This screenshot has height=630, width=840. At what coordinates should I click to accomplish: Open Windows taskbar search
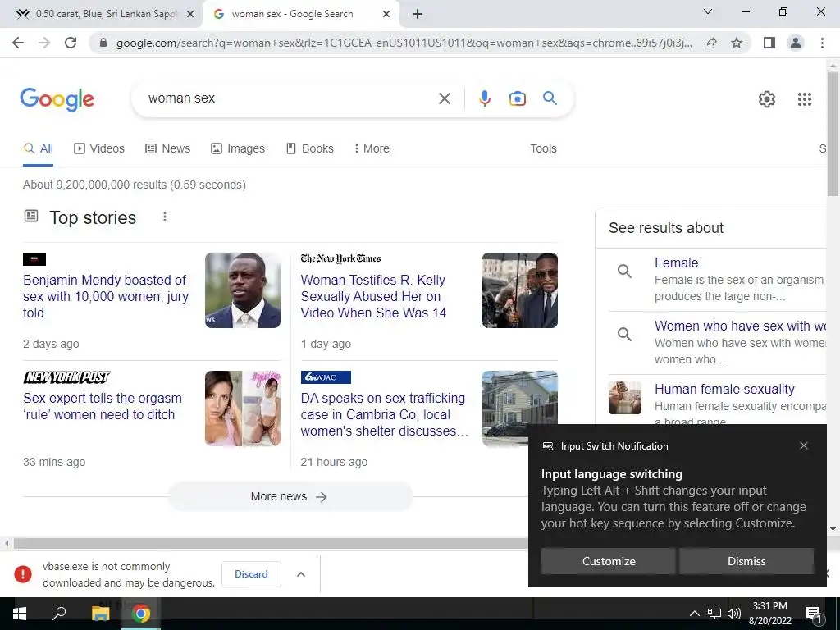tap(59, 614)
